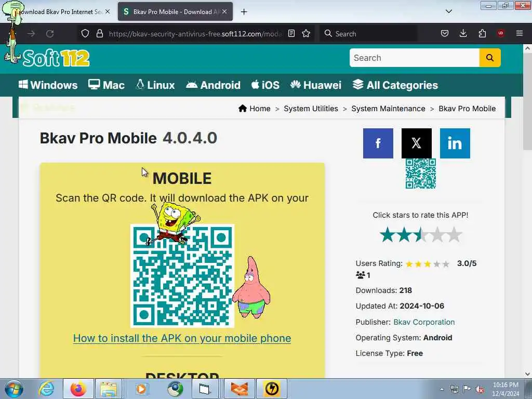This screenshot has width=532, height=399.
Task: Open the Action Center flag icon
Action: pos(467,389)
